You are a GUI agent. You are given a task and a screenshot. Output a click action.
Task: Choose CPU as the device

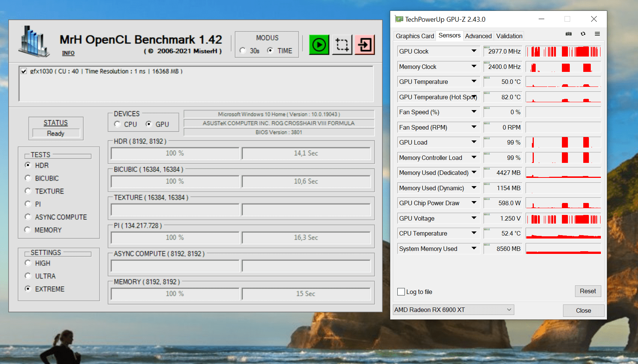pos(117,124)
